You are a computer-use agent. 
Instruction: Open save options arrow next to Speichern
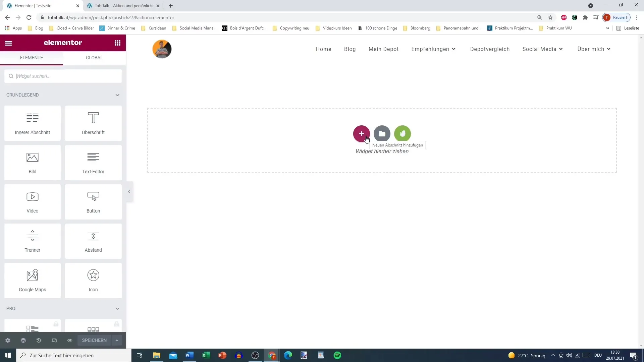pos(117,340)
